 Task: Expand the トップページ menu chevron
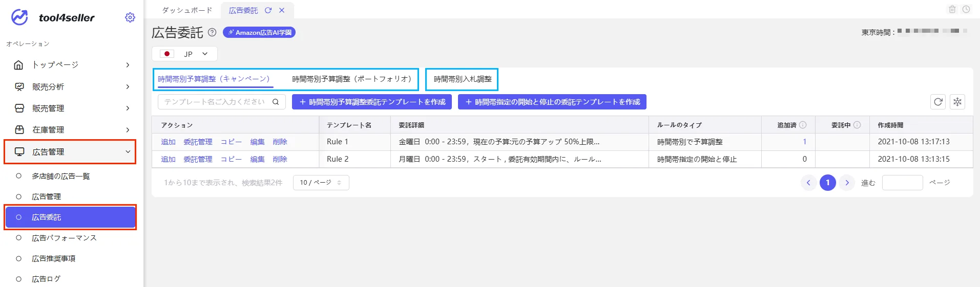pyautogui.click(x=128, y=65)
